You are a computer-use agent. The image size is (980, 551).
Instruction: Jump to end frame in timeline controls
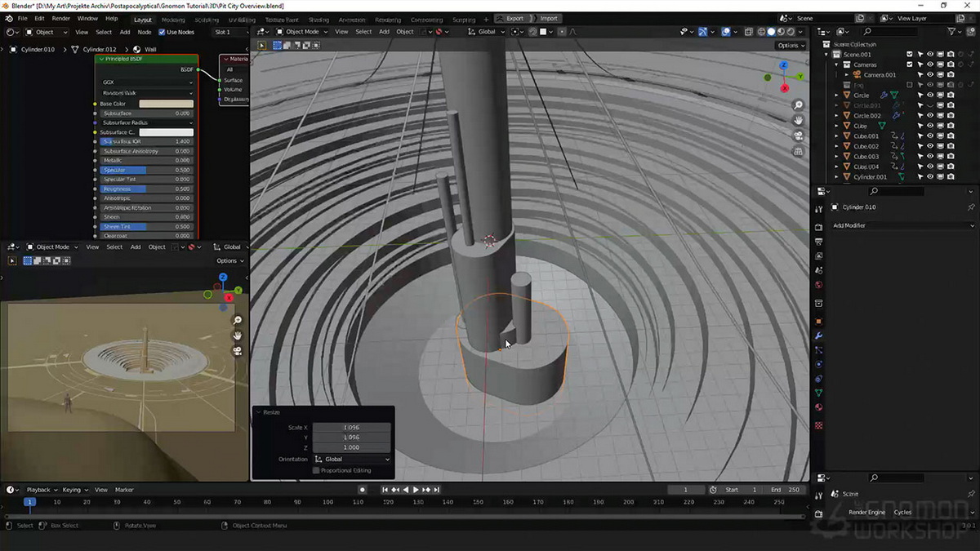point(437,490)
